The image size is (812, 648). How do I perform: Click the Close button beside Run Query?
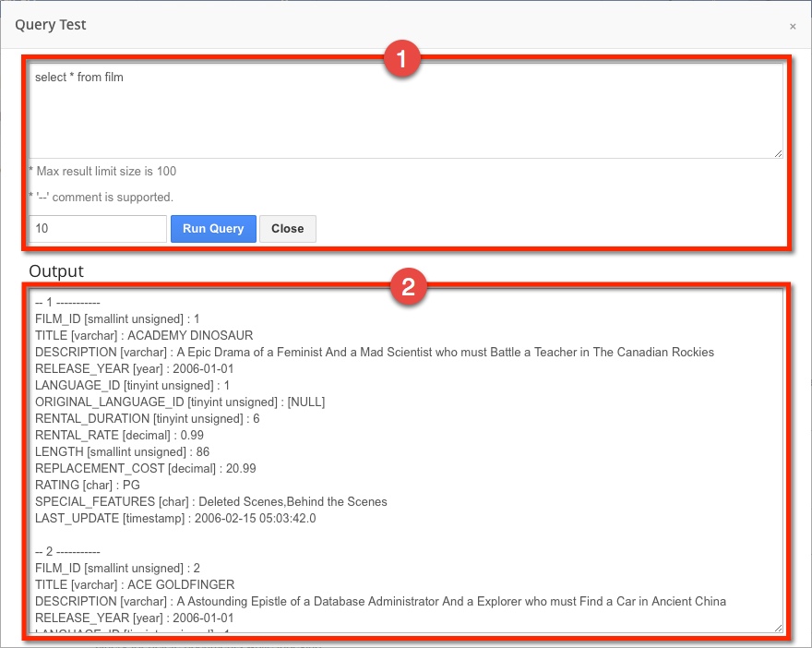[x=287, y=228]
